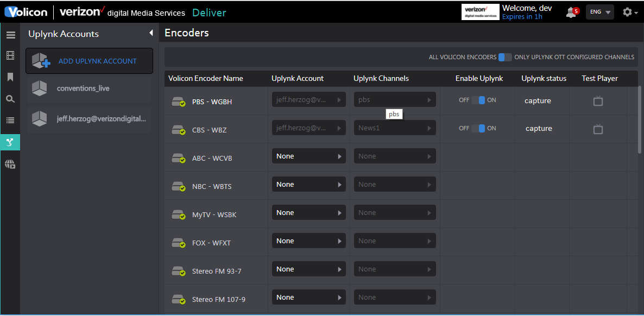
Task: Open the Uplynk Account dropdown for ABC - WCVB
Action: pos(308,156)
